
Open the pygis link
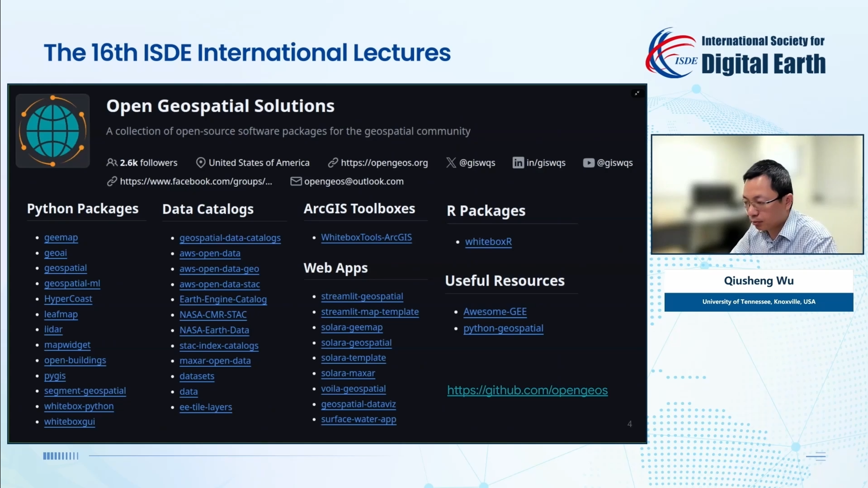[55, 376]
